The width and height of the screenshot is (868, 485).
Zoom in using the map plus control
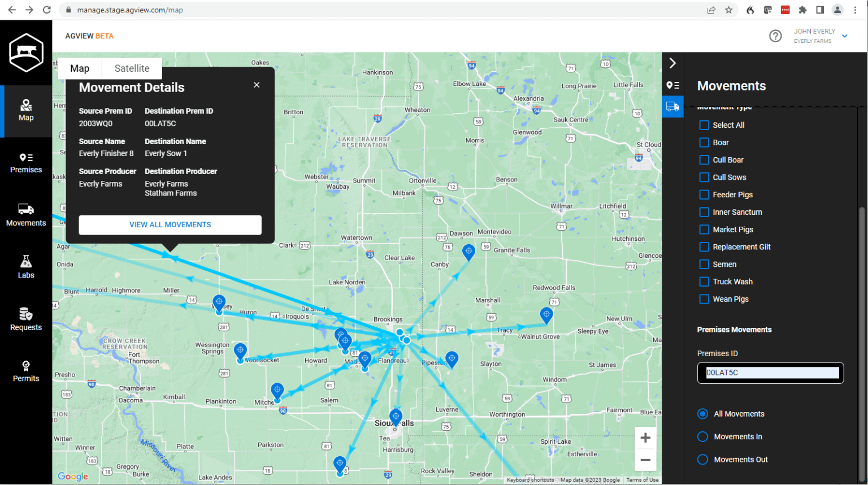(x=645, y=437)
